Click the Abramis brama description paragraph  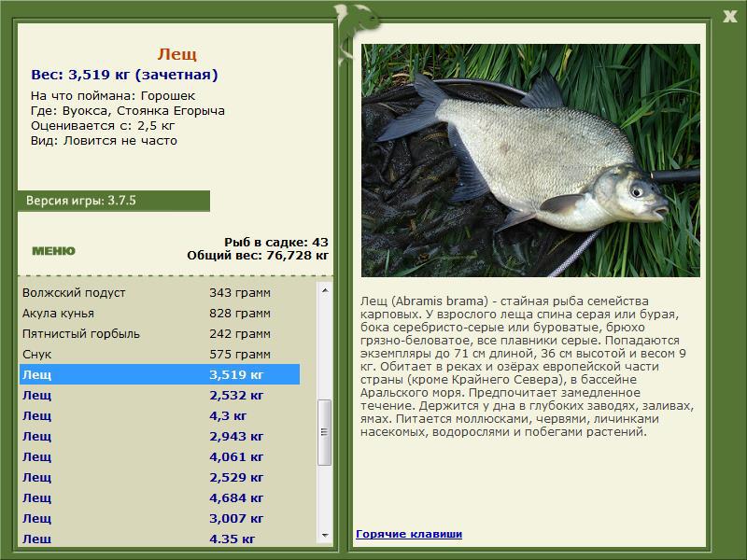coord(527,367)
